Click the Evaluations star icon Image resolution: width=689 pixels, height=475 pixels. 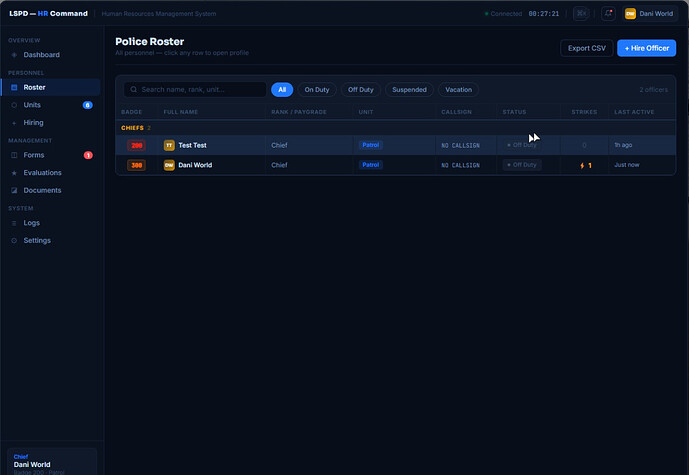(14, 173)
